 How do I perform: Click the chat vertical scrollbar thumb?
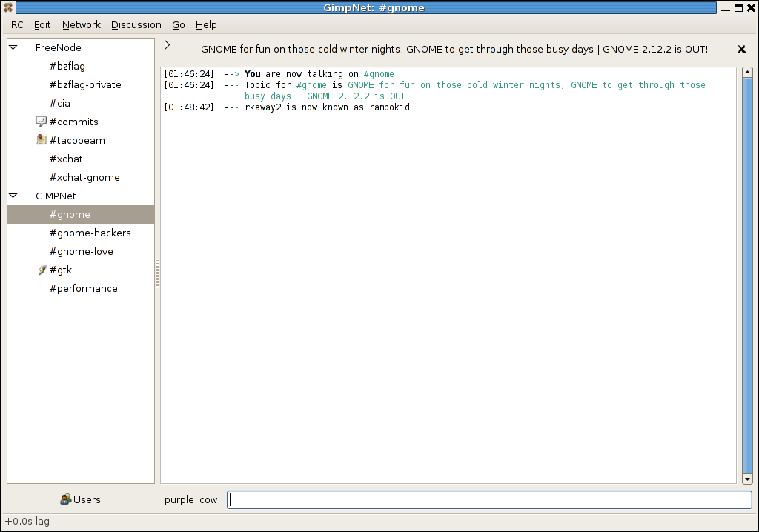747,276
